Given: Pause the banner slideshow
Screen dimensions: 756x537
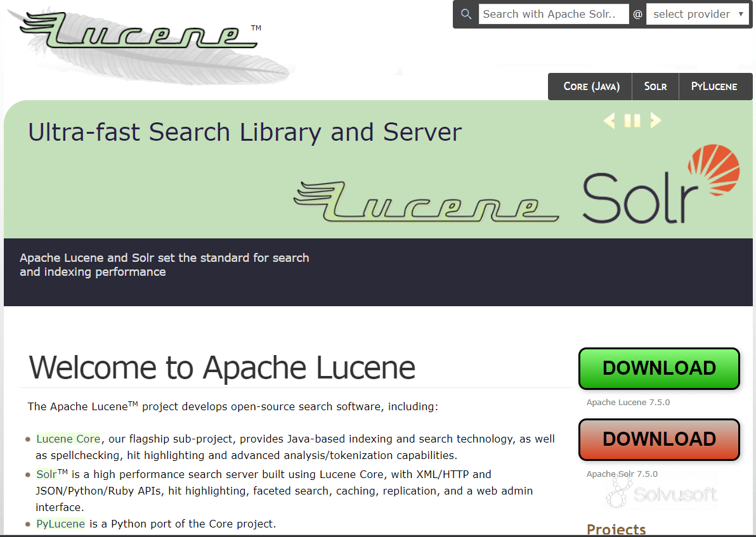Looking at the screenshot, I should [x=632, y=120].
